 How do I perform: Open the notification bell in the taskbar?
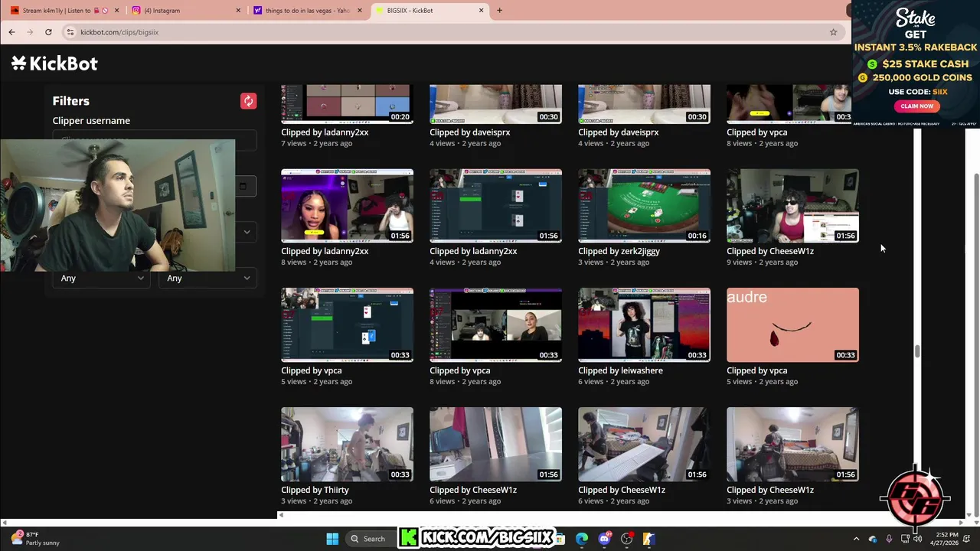point(968,539)
